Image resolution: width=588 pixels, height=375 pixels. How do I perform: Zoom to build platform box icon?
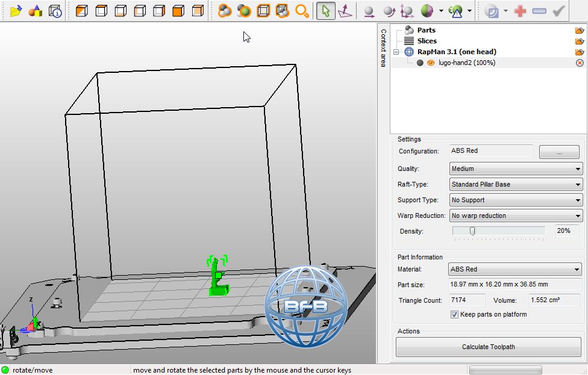[263, 11]
